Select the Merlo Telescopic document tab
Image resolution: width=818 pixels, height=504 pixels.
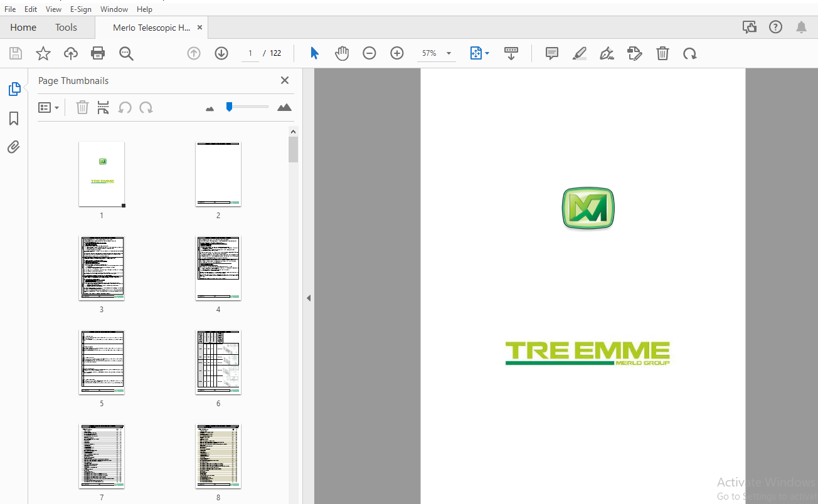151,28
